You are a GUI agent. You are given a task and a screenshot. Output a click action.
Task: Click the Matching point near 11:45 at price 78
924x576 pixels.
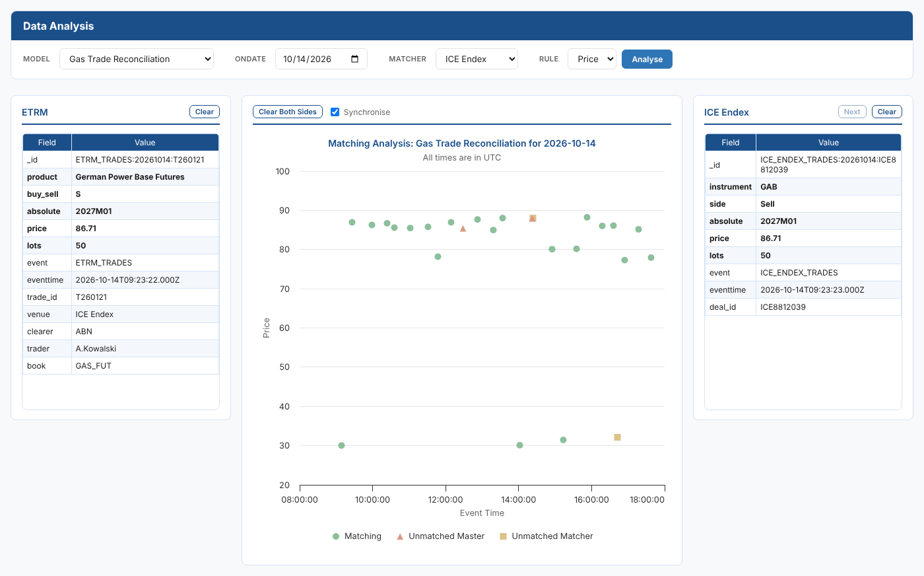[x=438, y=256]
